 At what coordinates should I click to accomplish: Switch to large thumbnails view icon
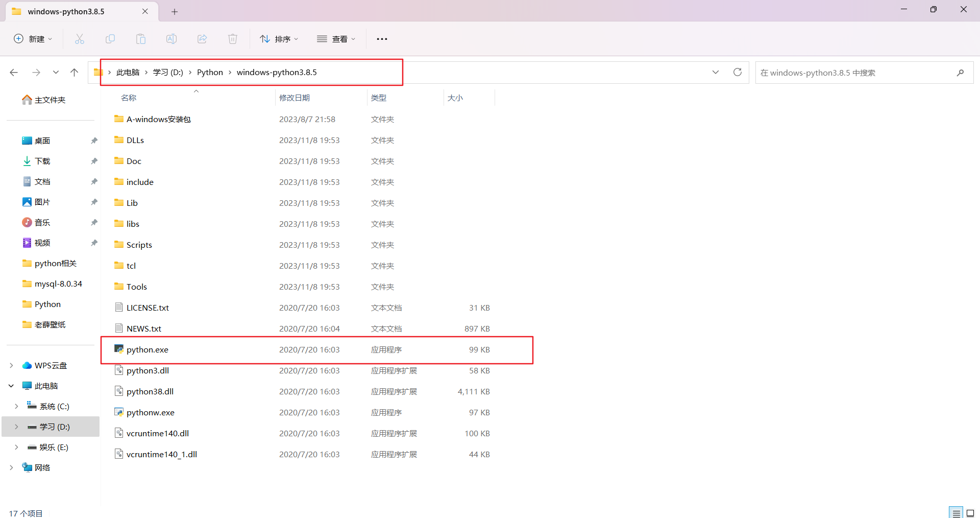(x=970, y=513)
